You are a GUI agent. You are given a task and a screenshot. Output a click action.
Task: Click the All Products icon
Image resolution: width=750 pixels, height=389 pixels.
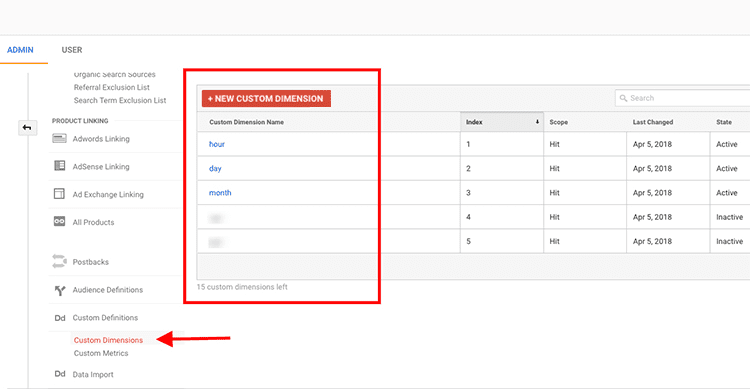[59, 221]
